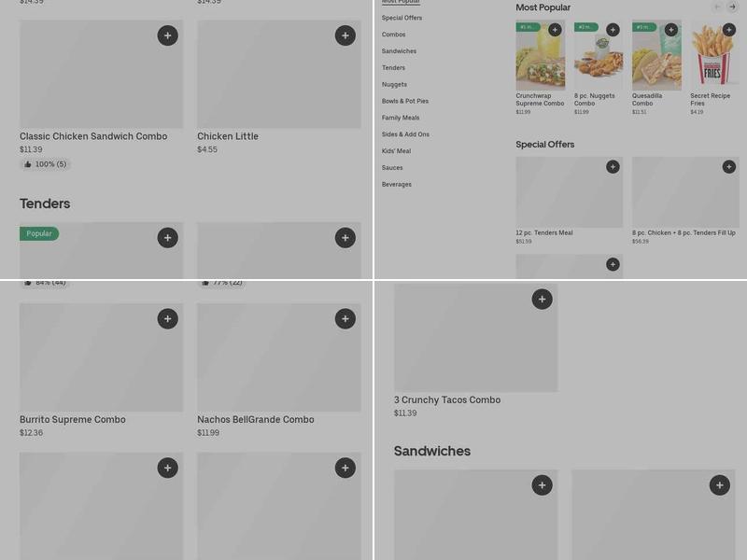Image resolution: width=747 pixels, height=560 pixels.
Task: Show previous Most Popular items arrow
Action: 717,7
